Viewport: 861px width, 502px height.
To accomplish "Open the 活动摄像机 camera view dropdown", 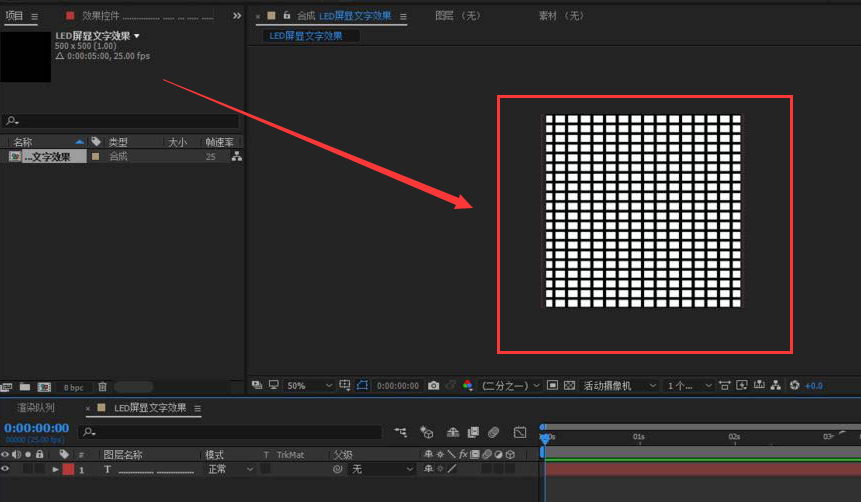I will point(620,385).
